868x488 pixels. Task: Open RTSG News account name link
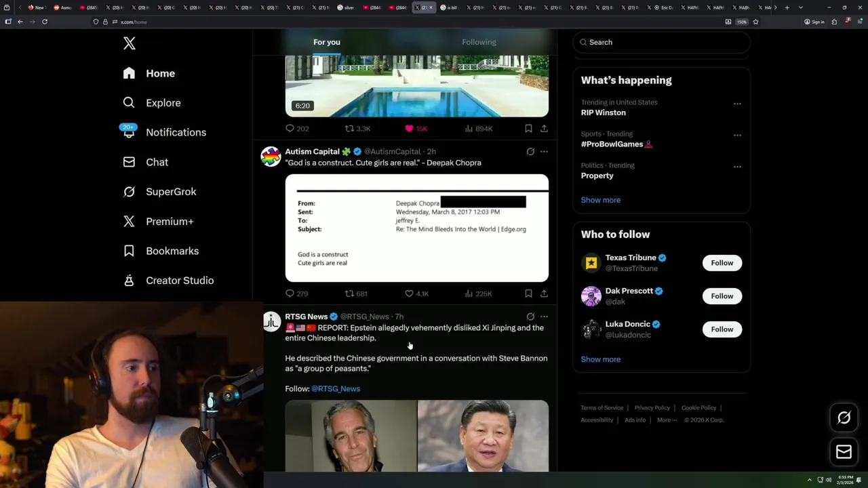[x=306, y=317]
